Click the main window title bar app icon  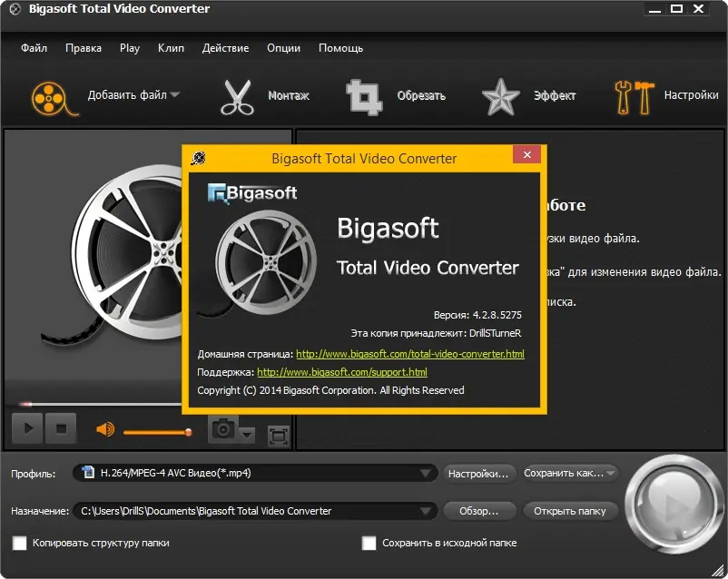click(x=15, y=9)
